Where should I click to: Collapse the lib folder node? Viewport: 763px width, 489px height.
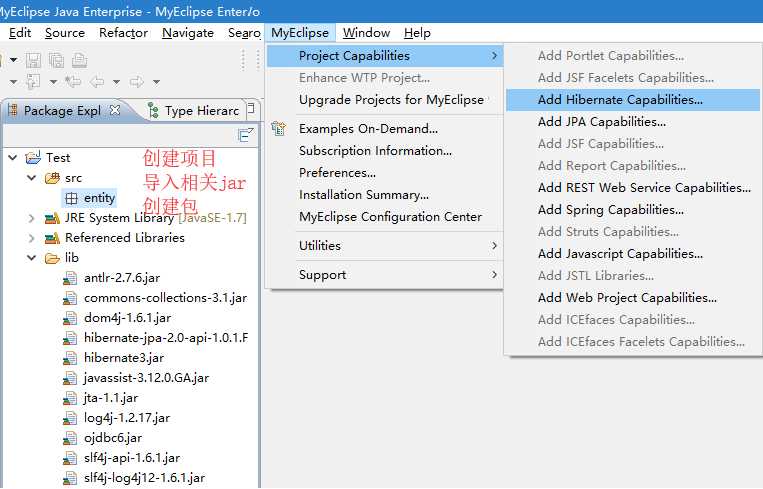pyautogui.click(x=32, y=258)
